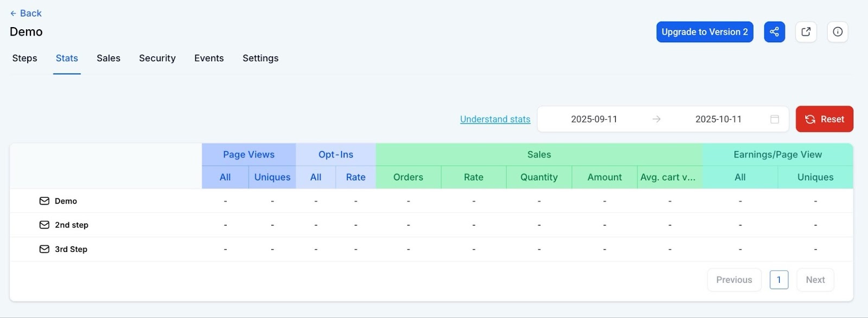The image size is (868, 318).
Task: Open funnel in new window icon
Action: coord(806,32)
